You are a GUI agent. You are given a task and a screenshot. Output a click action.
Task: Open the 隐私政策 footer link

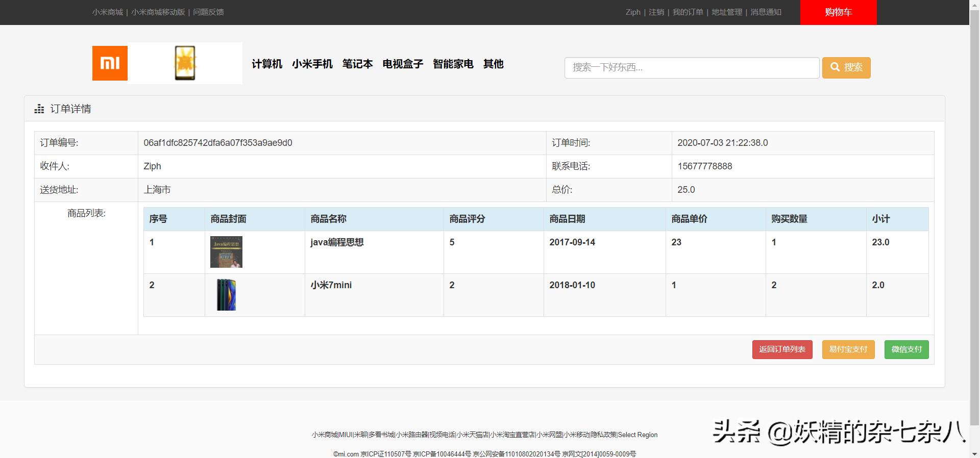coord(604,435)
